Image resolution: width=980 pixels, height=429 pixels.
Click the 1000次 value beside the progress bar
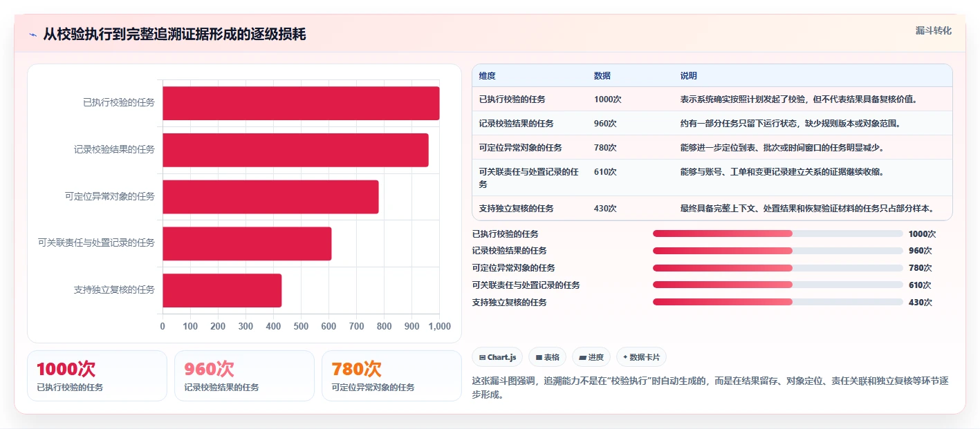pyautogui.click(x=922, y=233)
